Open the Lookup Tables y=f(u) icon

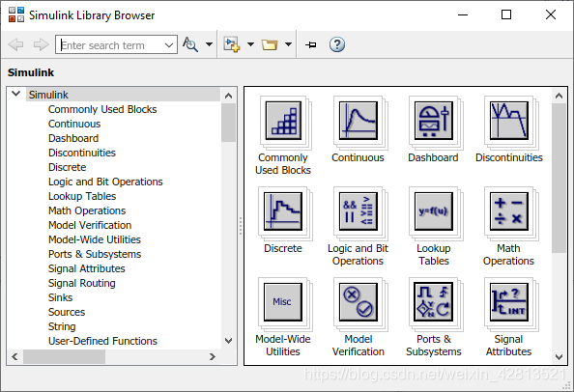tap(434, 211)
